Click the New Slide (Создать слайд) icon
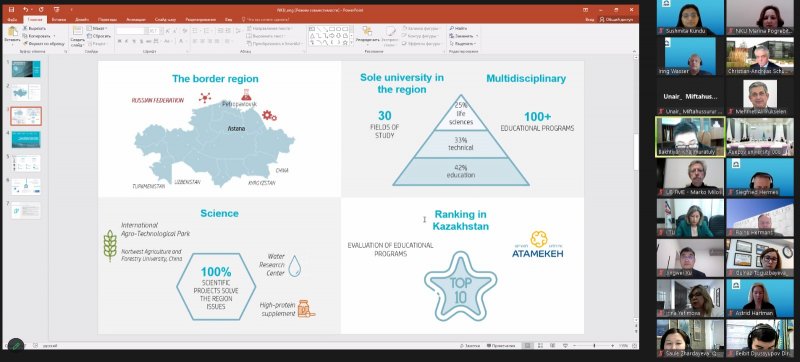Viewport: 800px width, 362px height. click(x=78, y=32)
